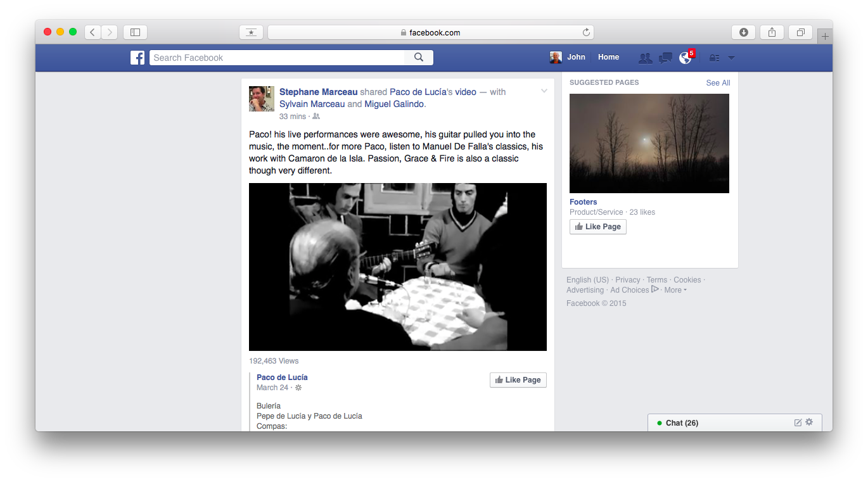868x482 pixels.
Task: Open the Footers page link
Action: 584,202
